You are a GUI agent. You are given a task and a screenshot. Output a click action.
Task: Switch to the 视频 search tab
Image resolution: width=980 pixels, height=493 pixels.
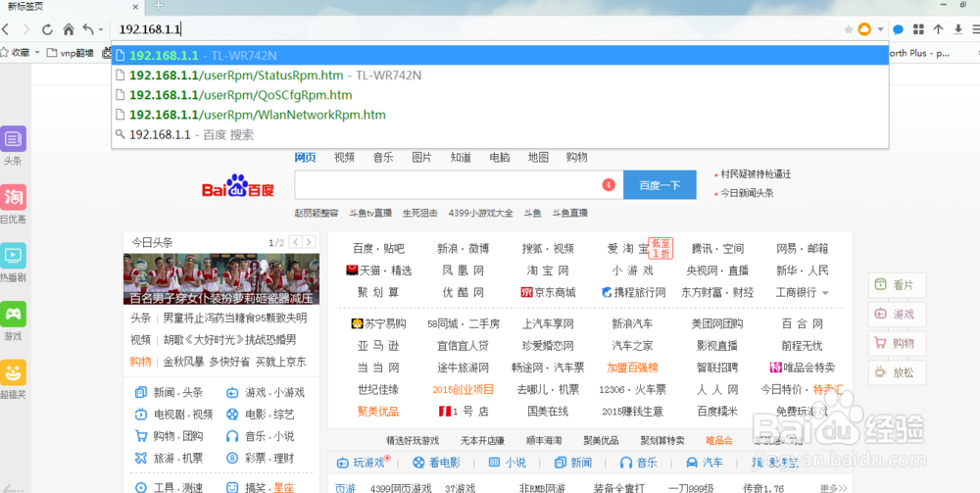pyautogui.click(x=344, y=158)
